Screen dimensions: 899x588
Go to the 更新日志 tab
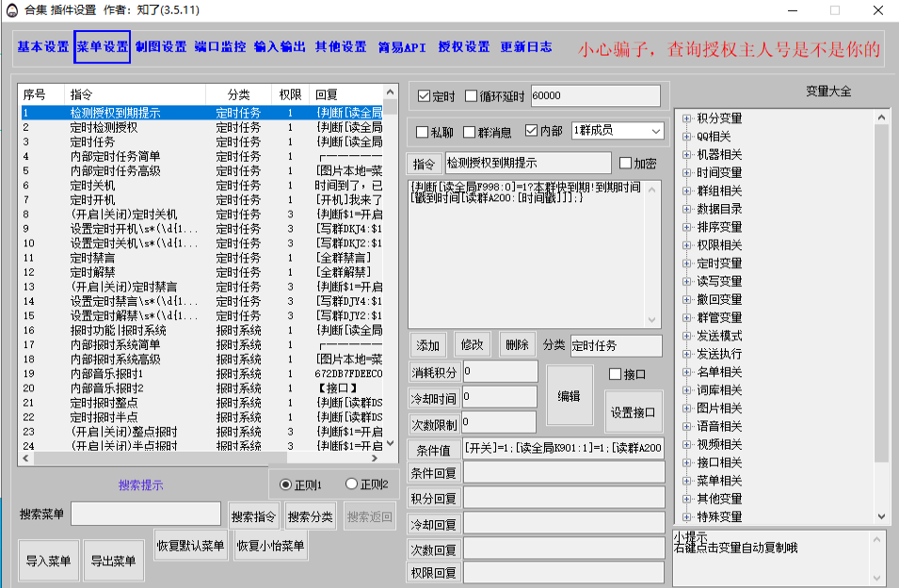click(x=526, y=47)
